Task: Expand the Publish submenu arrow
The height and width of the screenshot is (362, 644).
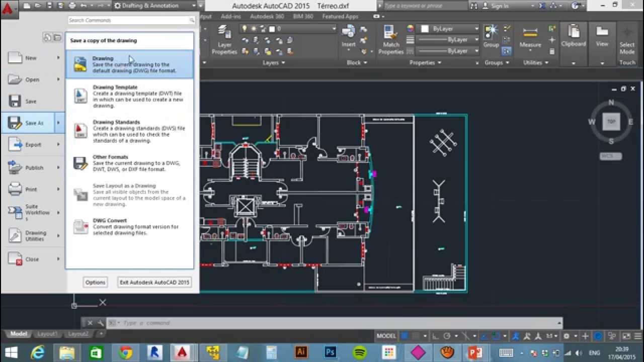Action: [x=58, y=167]
